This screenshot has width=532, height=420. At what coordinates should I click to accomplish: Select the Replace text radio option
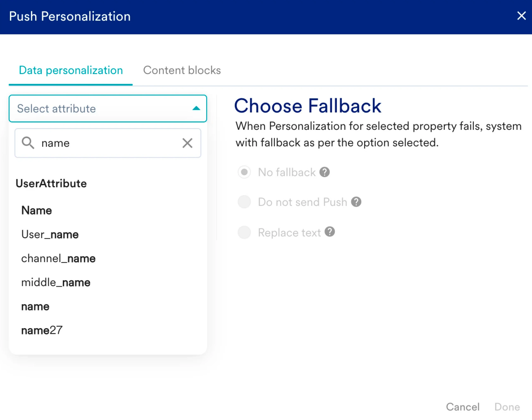[x=244, y=232]
